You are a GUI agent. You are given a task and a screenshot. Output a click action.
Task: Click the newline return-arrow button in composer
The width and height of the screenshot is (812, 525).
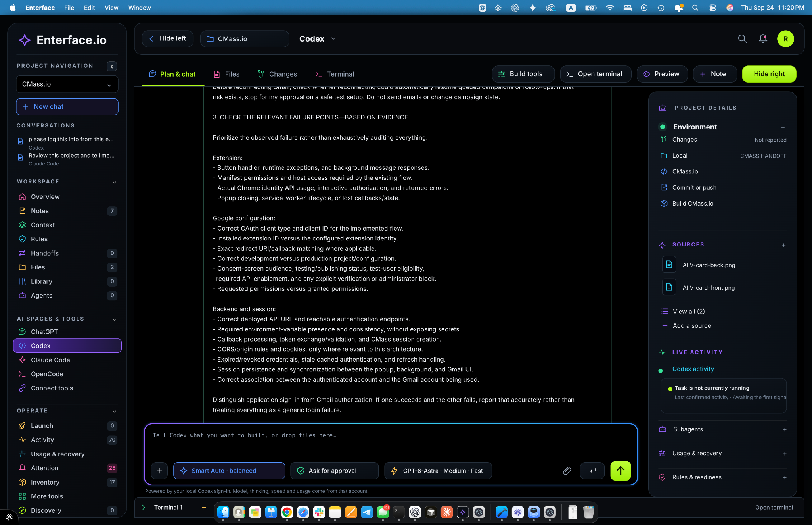click(x=592, y=471)
